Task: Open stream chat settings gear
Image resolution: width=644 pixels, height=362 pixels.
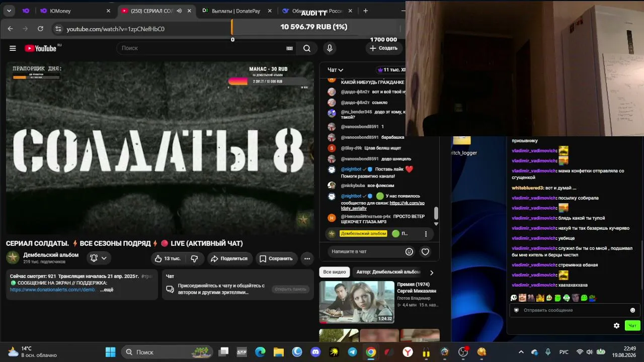Action: click(616, 326)
